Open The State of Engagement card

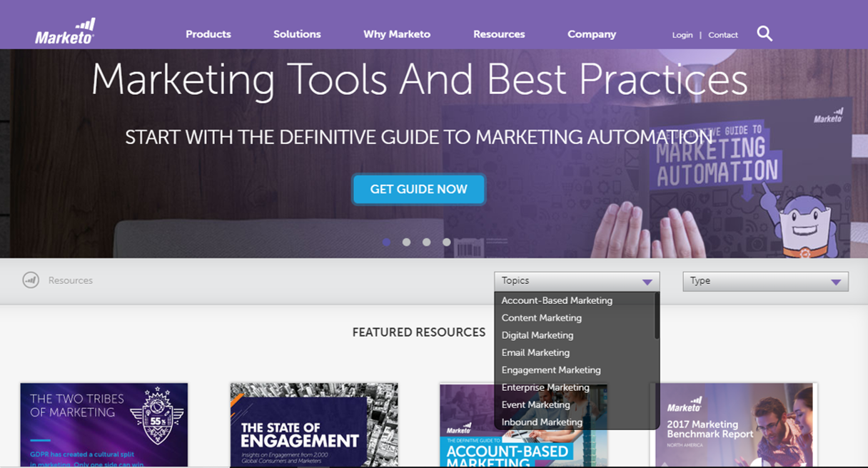(x=314, y=425)
